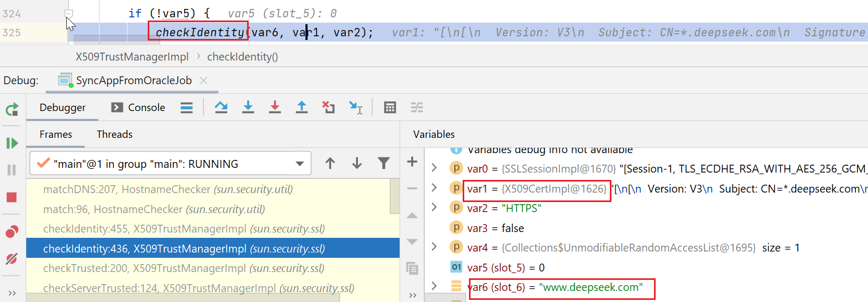Expand the var4 UnmodifiableRandomAccessList node

(x=434, y=247)
